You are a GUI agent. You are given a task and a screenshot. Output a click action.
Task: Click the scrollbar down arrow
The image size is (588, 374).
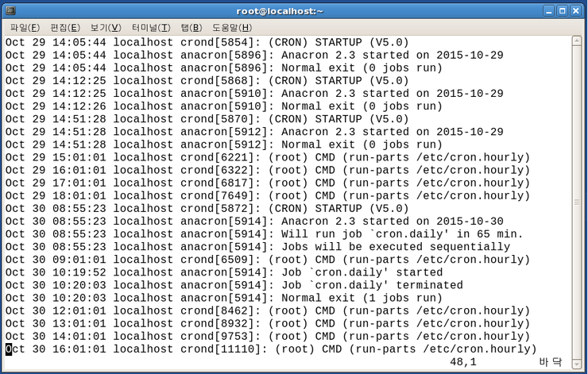click(x=577, y=364)
